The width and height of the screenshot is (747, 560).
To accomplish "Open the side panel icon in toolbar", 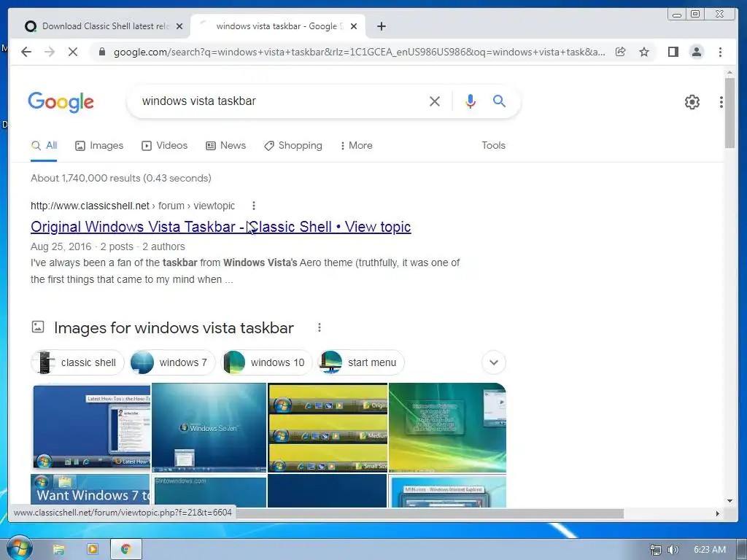I will coord(673,52).
